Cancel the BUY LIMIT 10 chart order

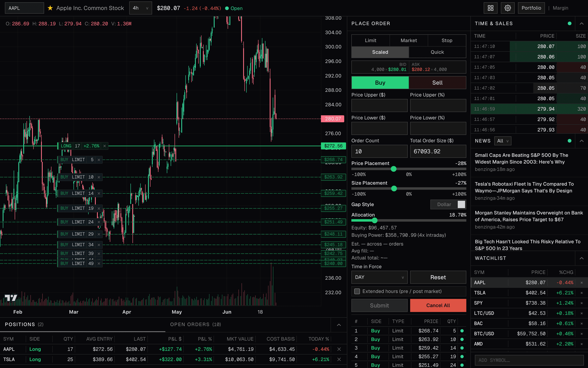(x=99, y=177)
